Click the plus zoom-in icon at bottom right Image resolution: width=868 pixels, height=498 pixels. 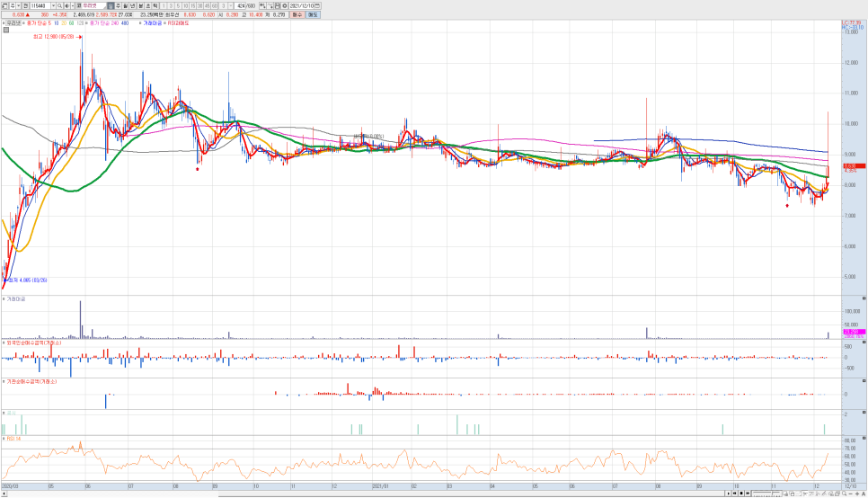coord(857,493)
